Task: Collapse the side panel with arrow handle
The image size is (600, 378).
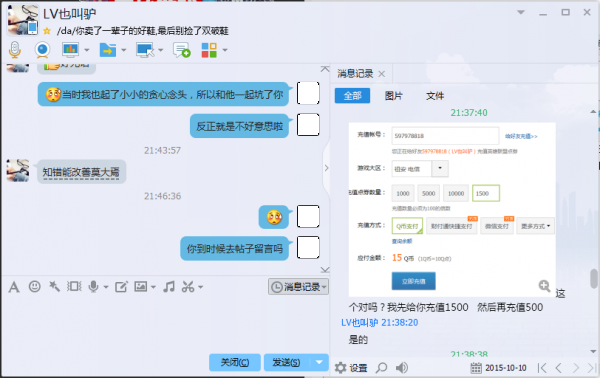Action: [x=326, y=168]
